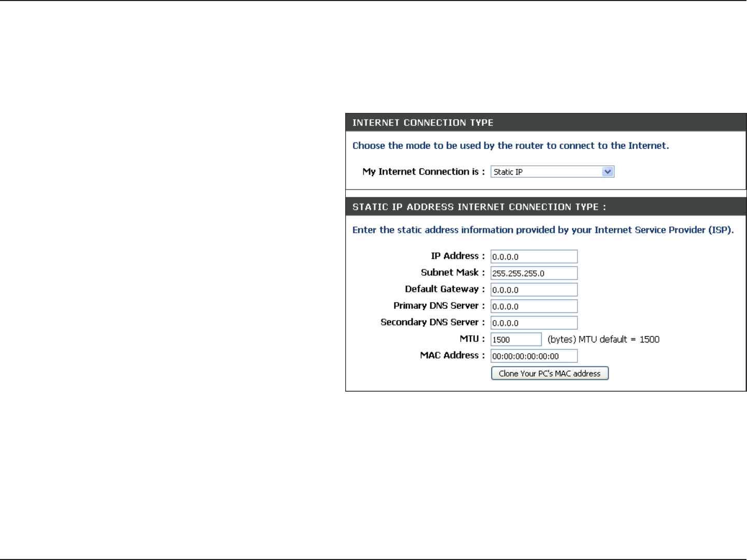Image resolution: width=747 pixels, height=560 pixels.
Task: Click the '(bytes) MTU default = 1500' note
Action: [x=603, y=339]
